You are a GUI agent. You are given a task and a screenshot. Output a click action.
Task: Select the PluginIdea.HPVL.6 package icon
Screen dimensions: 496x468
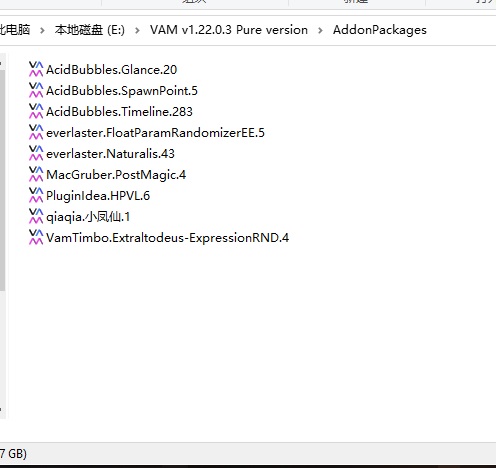[36, 195]
